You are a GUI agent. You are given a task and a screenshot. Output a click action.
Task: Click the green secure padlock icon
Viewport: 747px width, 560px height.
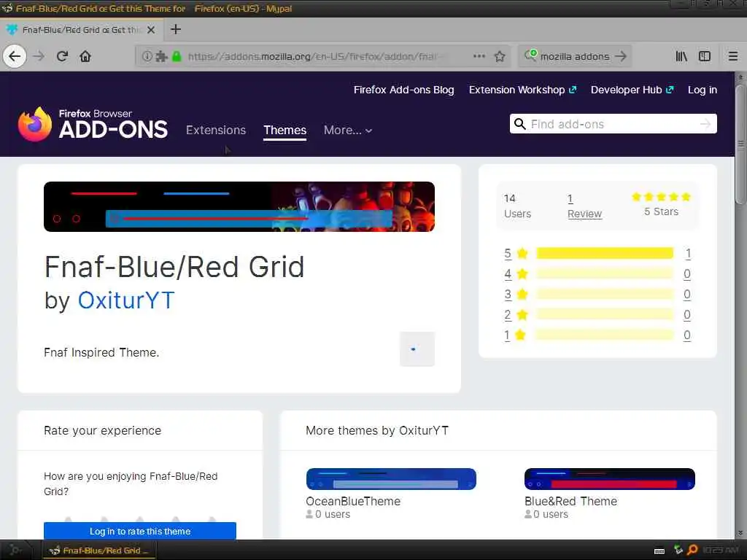pyautogui.click(x=177, y=56)
